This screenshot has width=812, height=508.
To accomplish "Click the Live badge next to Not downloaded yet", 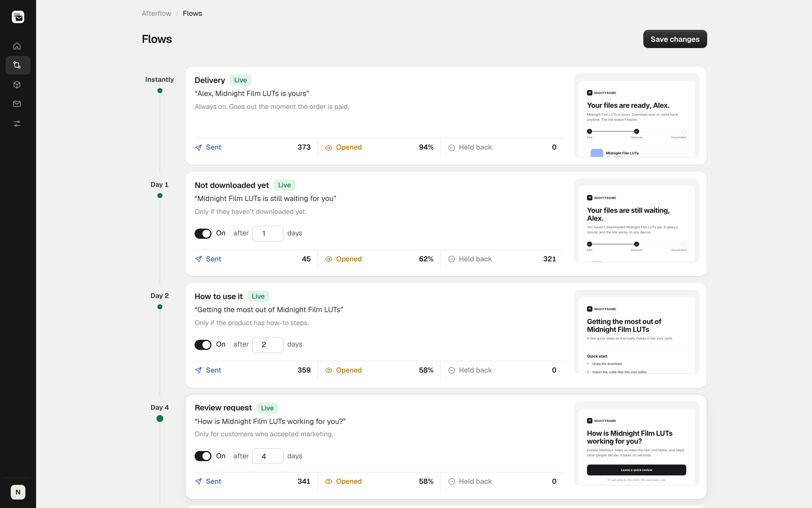I will 284,185.
